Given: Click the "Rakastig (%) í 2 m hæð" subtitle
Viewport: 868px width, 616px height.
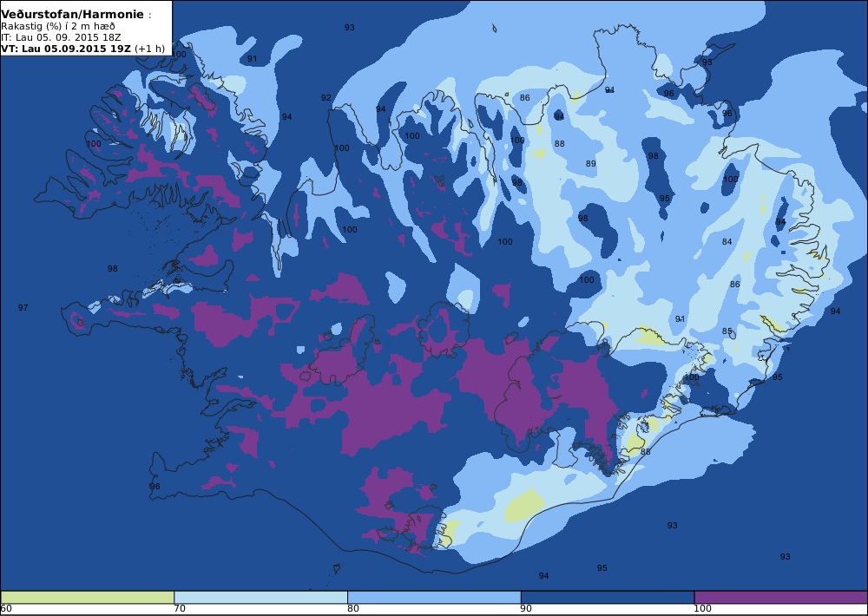Looking at the screenshot, I should tap(58, 27).
